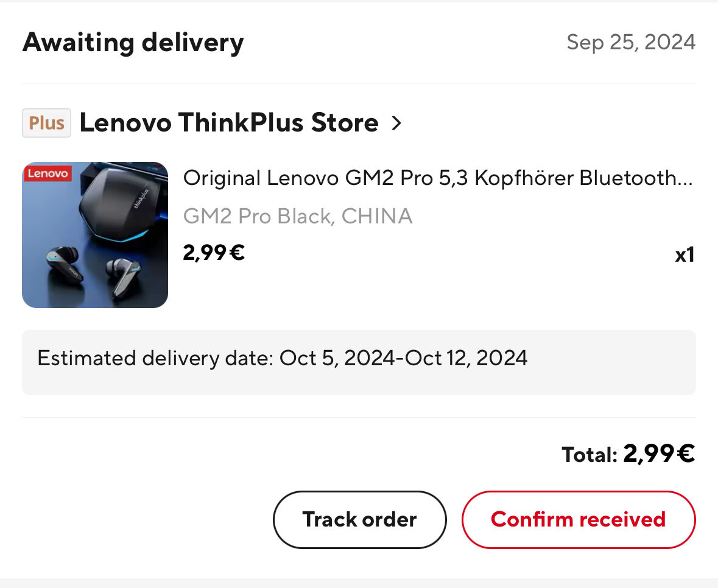Click the thinkplus logo on charging case

(x=141, y=198)
